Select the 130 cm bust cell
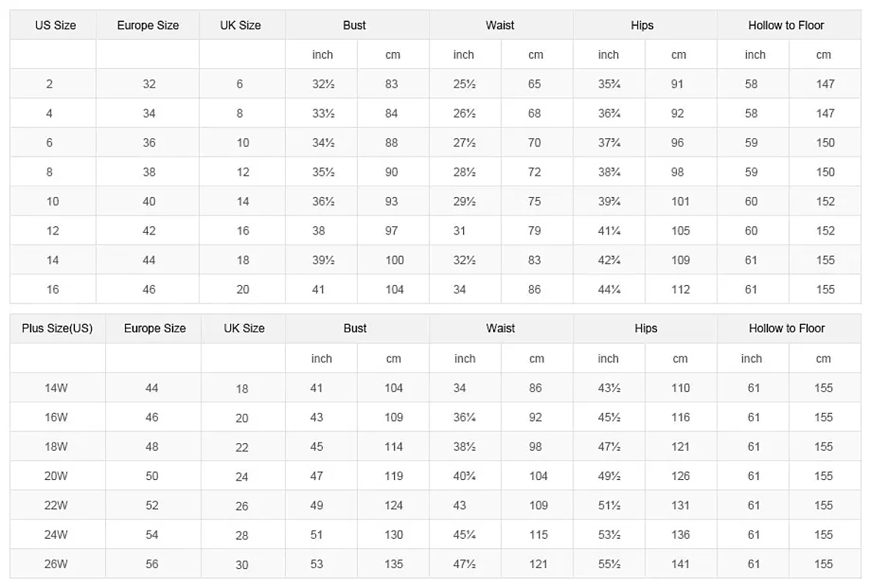 click(394, 535)
